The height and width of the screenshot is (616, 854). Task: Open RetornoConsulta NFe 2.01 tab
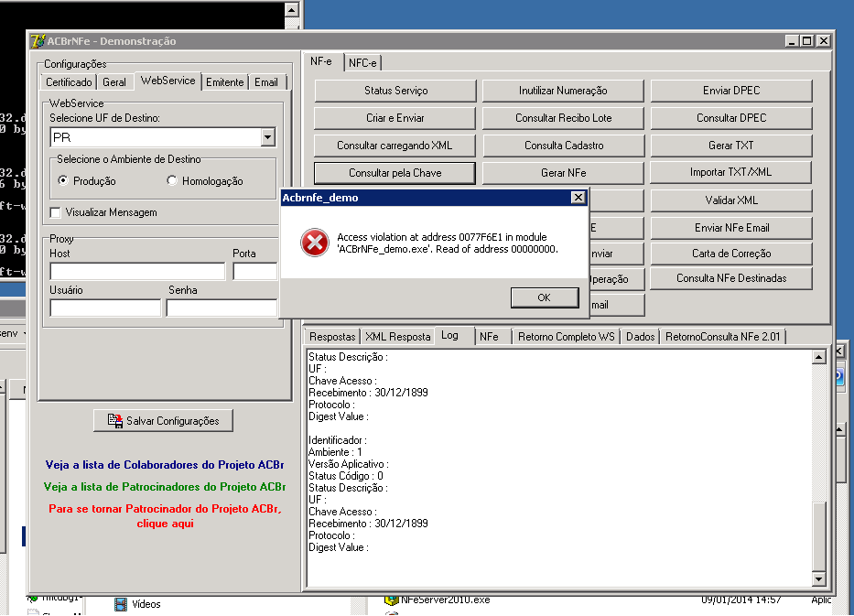[723, 337]
